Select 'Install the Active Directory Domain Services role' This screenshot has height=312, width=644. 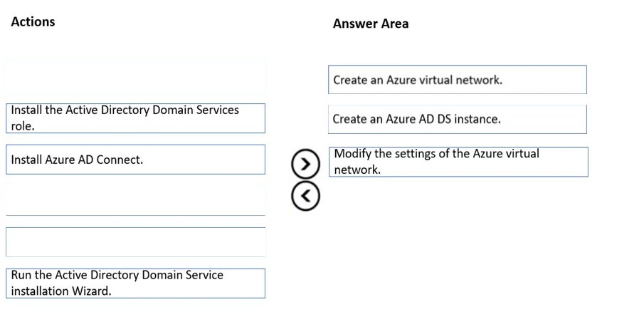pyautogui.click(x=135, y=118)
